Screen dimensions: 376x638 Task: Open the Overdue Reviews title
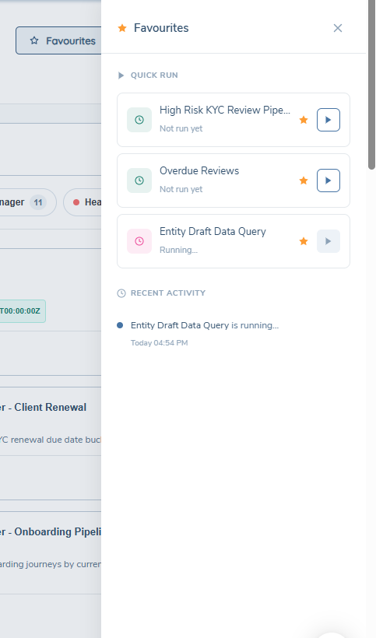[199, 170]
